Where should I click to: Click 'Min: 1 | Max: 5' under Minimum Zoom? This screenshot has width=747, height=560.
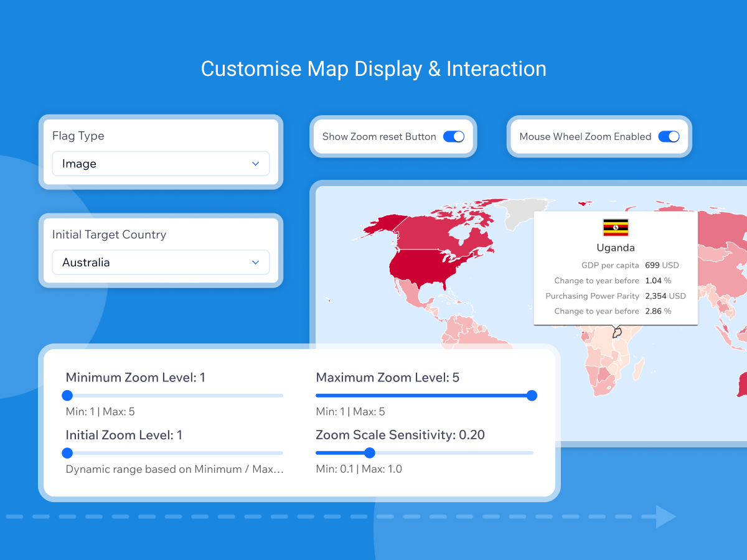click(x=100, y=411)
